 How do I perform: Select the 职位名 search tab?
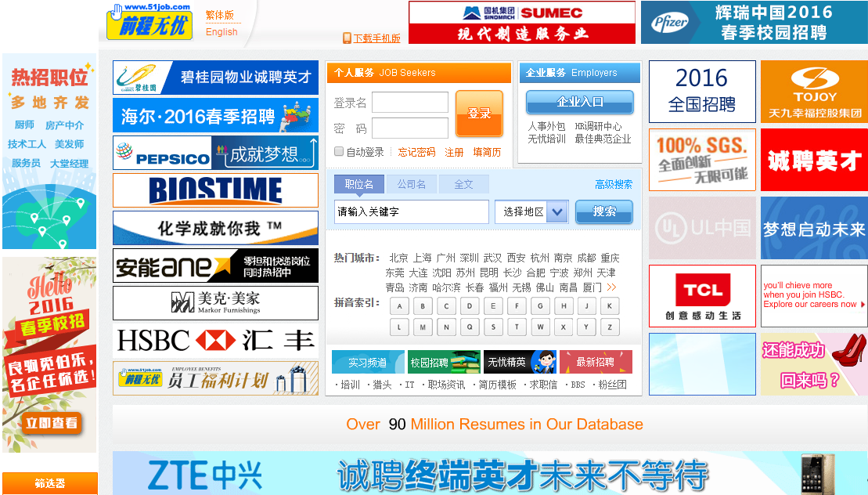pos(358,184)
